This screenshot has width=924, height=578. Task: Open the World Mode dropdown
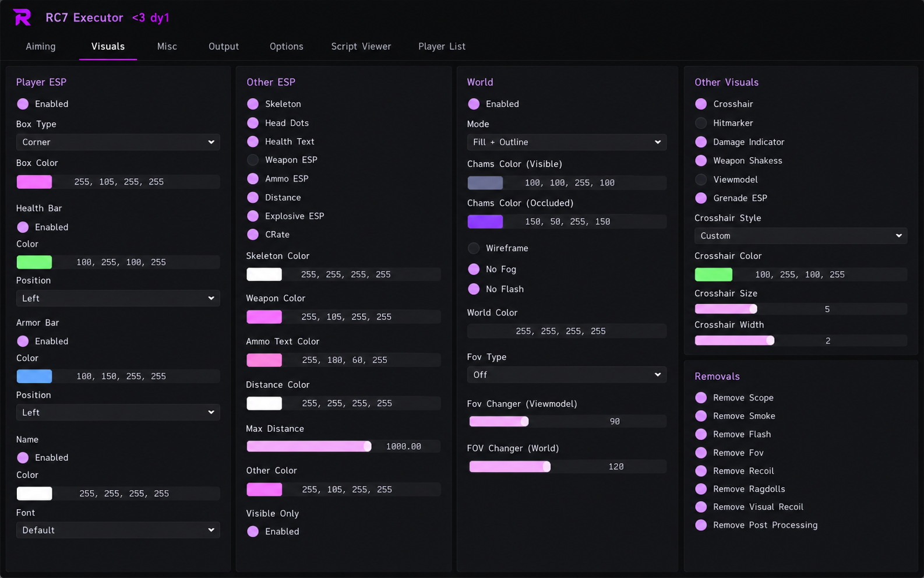click(x=566, y=142)
